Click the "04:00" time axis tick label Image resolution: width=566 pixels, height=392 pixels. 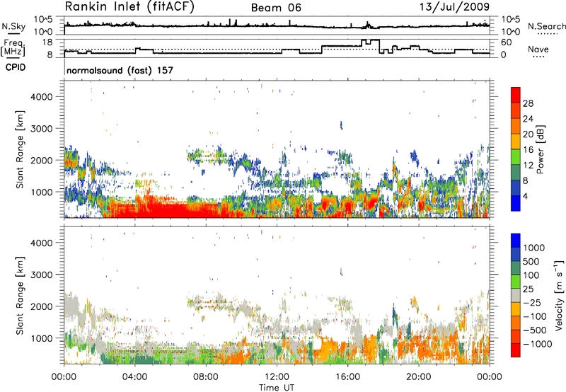point(134,377)
